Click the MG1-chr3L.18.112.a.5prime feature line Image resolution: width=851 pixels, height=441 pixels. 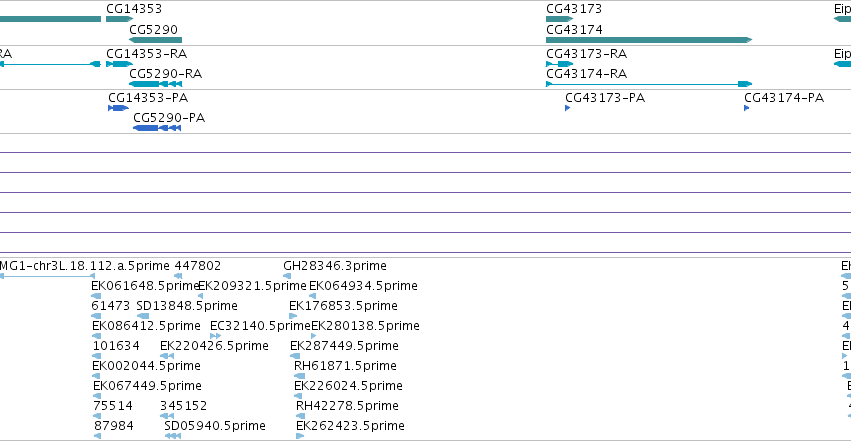[47, 276]
